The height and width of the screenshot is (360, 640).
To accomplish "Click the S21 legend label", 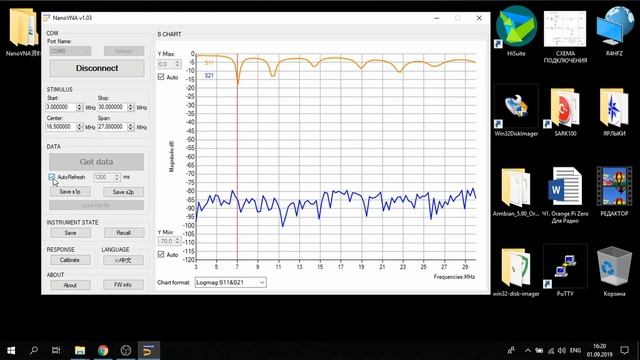I will (209, 76).
